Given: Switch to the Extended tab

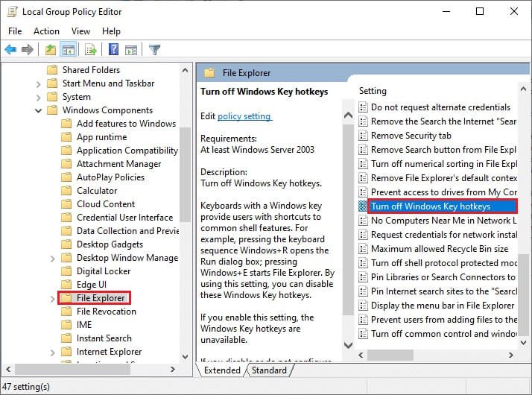Looking at the screenshot, I should tap(222, 370).
